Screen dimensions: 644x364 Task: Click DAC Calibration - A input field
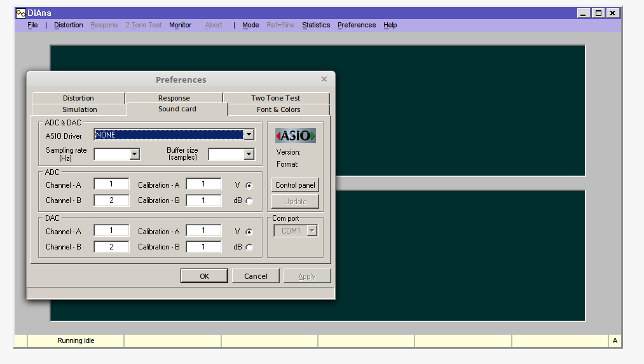click(203, 230)
